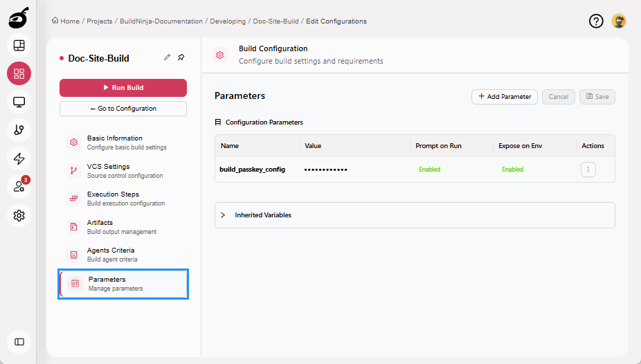Open the VCS branch sidebar icon
Viewport: 641px width, 364px height.
tap(19, 130)
